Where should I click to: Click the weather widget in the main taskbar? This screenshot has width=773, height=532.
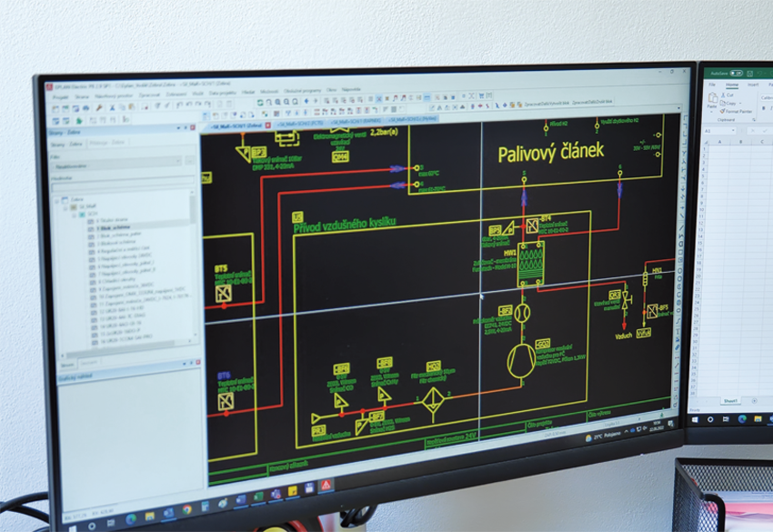pyautogui.click(x=603, y=436)
